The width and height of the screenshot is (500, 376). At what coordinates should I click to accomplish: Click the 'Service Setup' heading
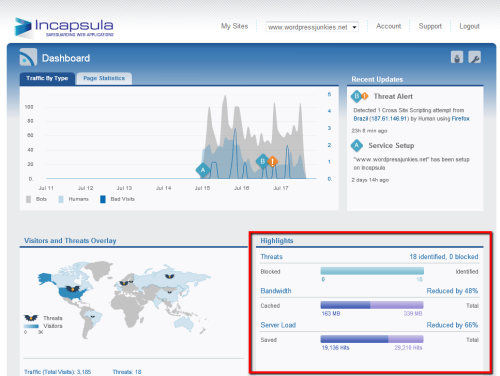(391, 146)
